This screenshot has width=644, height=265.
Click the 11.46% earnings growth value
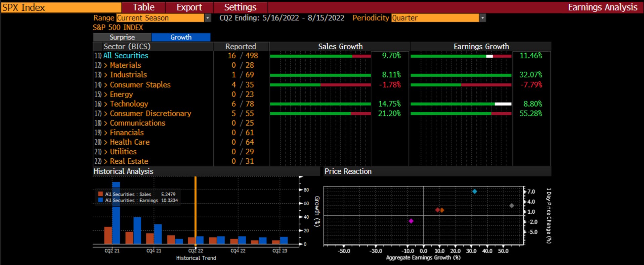[x=531, y=56]
